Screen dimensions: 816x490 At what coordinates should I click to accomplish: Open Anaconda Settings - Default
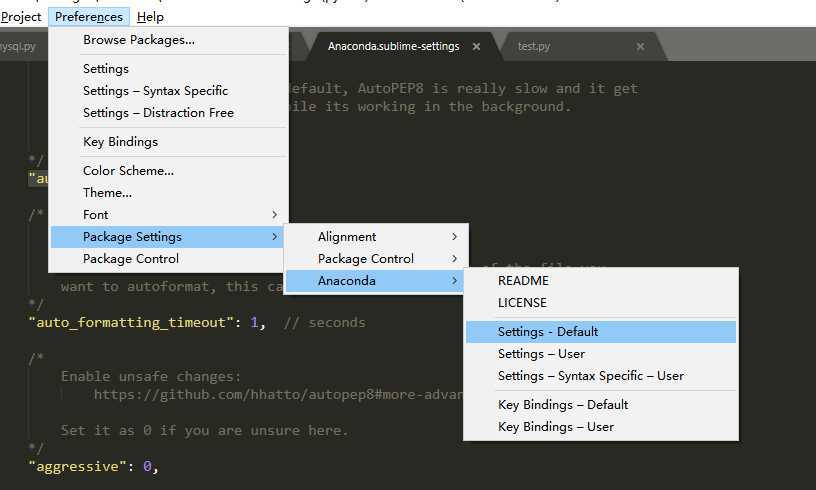coord(601,332)
